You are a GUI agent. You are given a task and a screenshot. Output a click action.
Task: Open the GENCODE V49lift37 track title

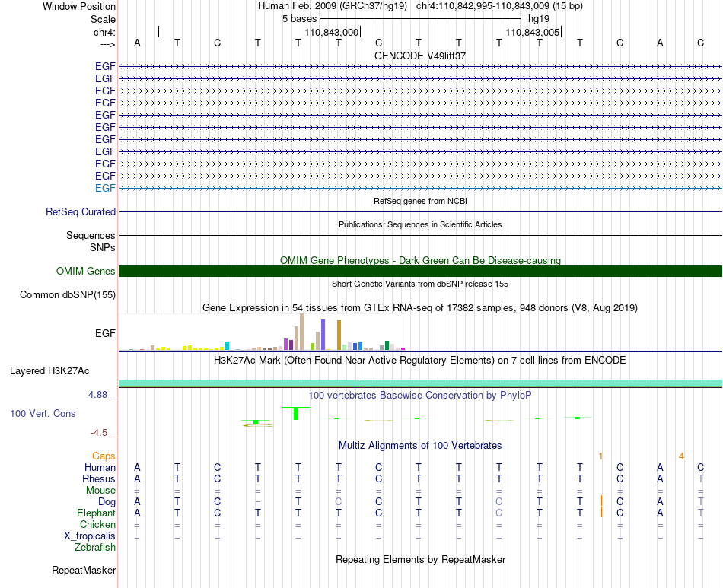[x=420, y=56]
